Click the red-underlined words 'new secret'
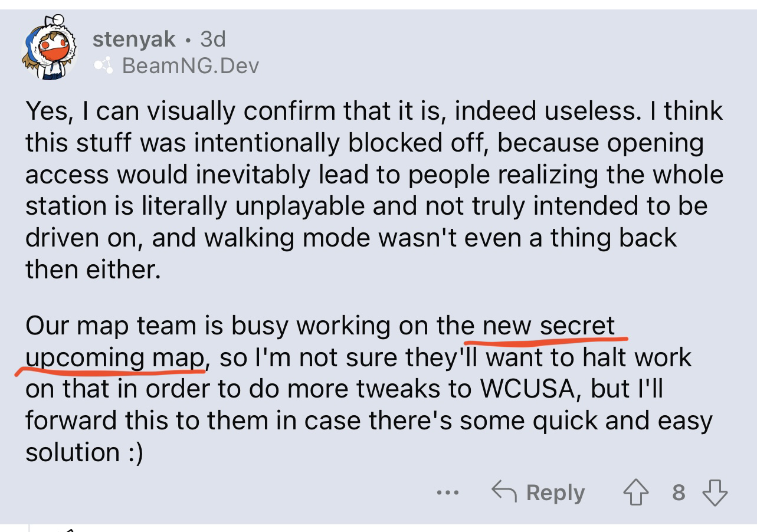The height and width of the screenshot is (532, 757). [548, 326]
